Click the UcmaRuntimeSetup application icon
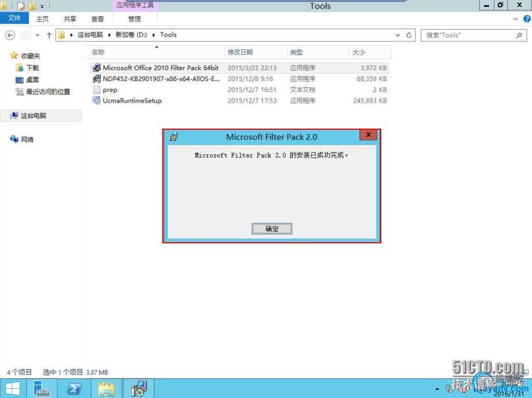 (x=96, y=100)
